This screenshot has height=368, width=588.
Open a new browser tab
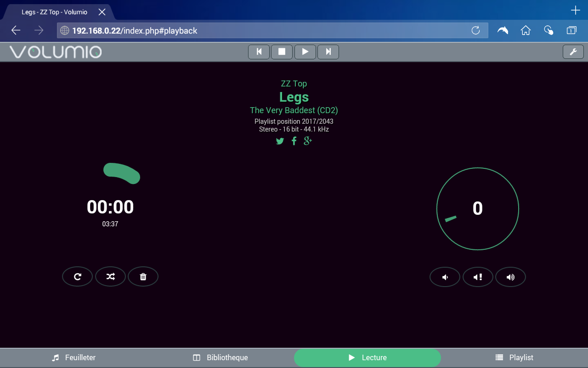click(575, 10)
